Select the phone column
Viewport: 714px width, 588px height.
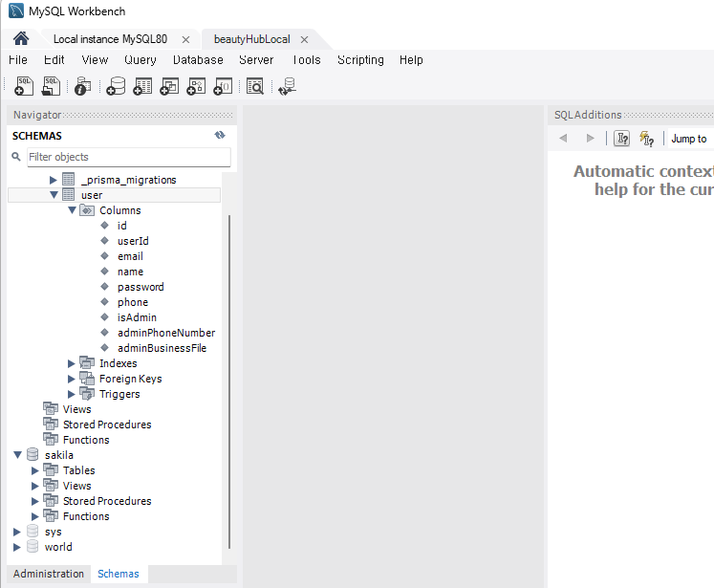tap(133, 302)
